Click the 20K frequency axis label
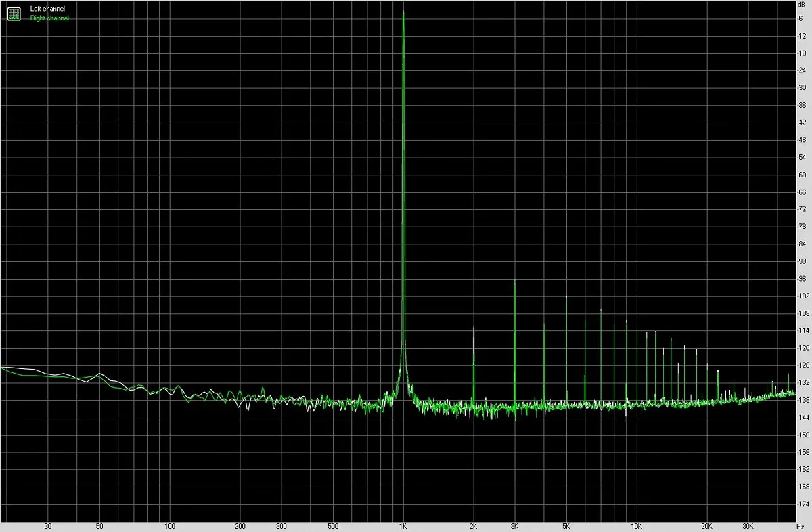 (x=706, y=525)
